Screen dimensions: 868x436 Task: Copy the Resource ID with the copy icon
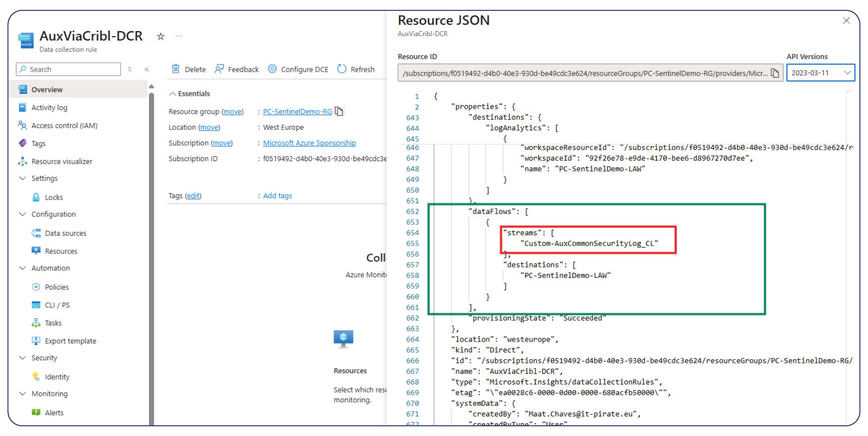775,73
